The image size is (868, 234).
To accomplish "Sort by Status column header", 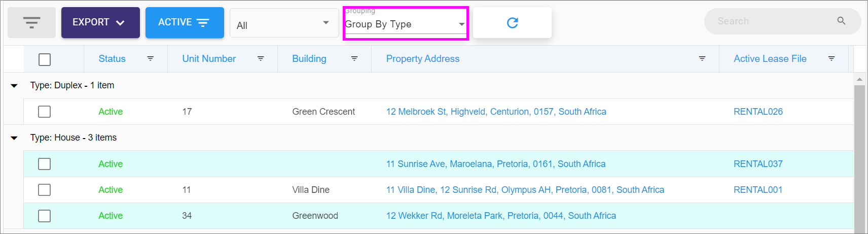I will (x=112, y=59).
